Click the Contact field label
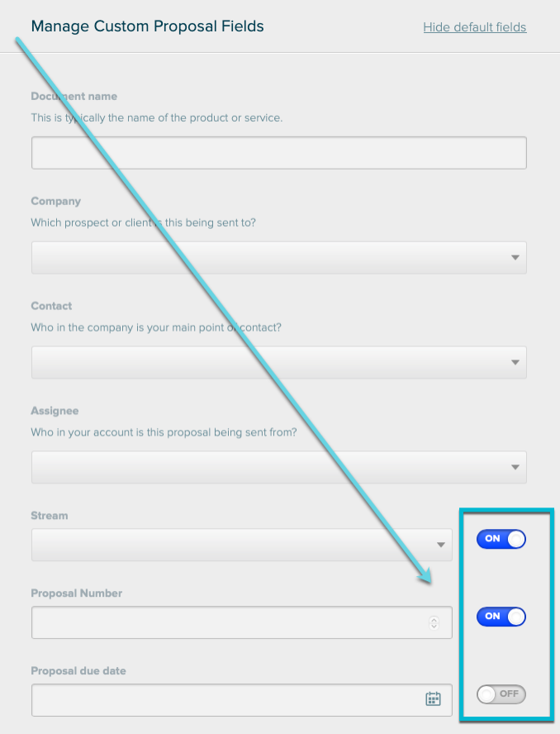 pos(51,306)
